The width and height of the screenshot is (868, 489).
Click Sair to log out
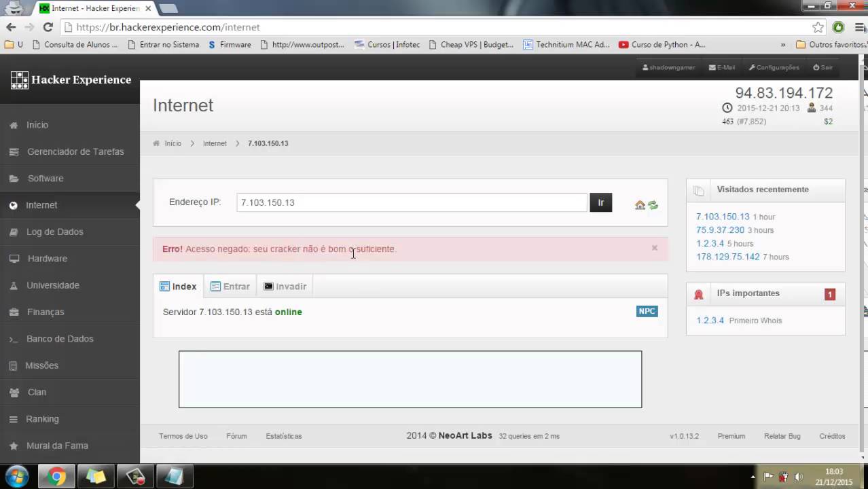(x=823, y=67)
